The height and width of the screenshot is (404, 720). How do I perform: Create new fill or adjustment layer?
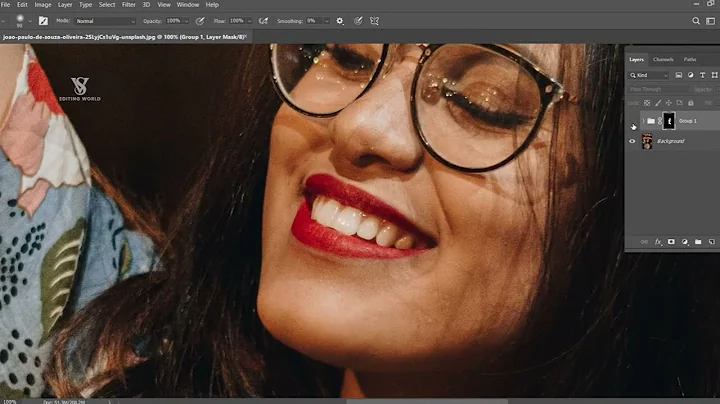click(685, 242)
